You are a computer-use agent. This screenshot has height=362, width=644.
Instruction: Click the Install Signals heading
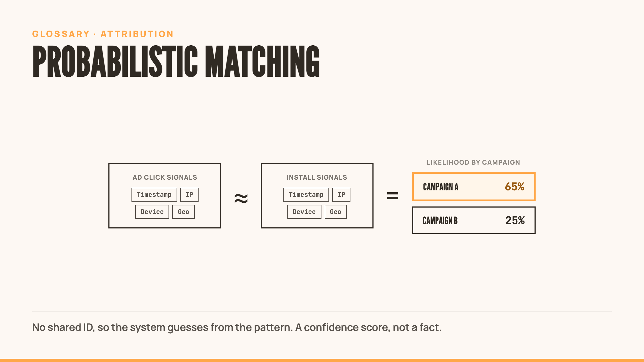(x=317, y=177)
